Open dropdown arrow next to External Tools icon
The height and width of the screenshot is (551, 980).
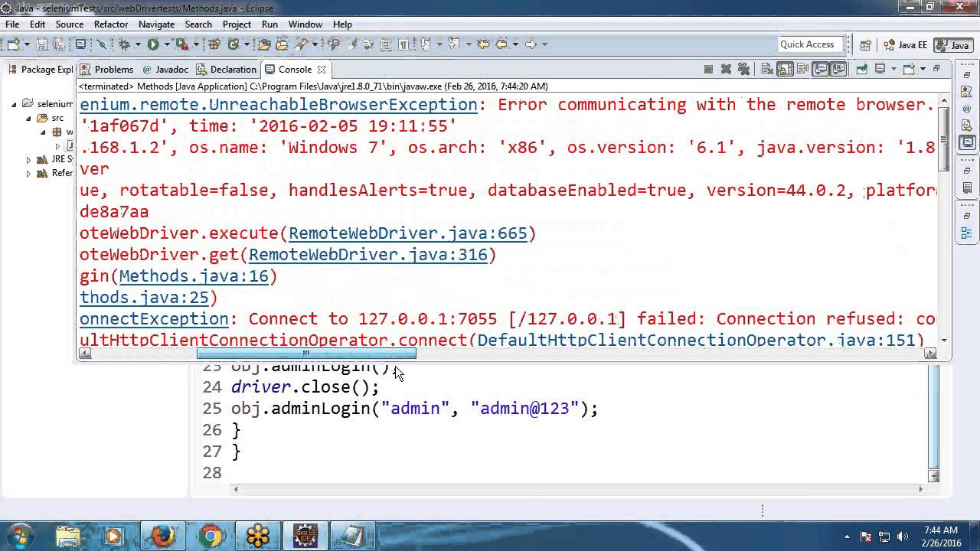click(x=196, y=44)
